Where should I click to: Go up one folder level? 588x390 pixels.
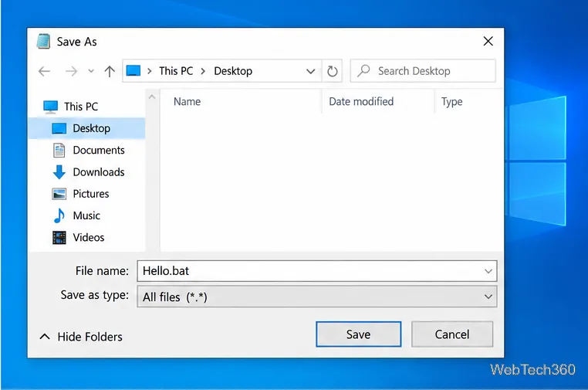click(110, 71)
